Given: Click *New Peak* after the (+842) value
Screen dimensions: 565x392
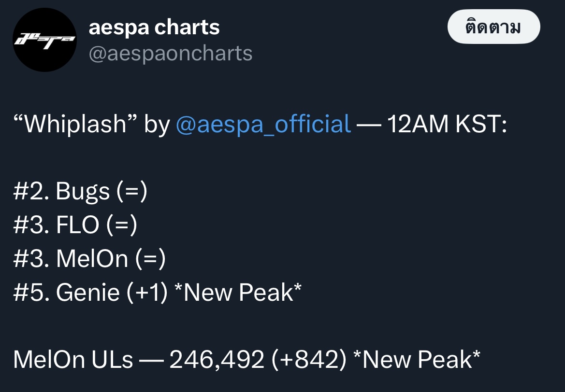Looking at the screenshot, I should point(416,359).
